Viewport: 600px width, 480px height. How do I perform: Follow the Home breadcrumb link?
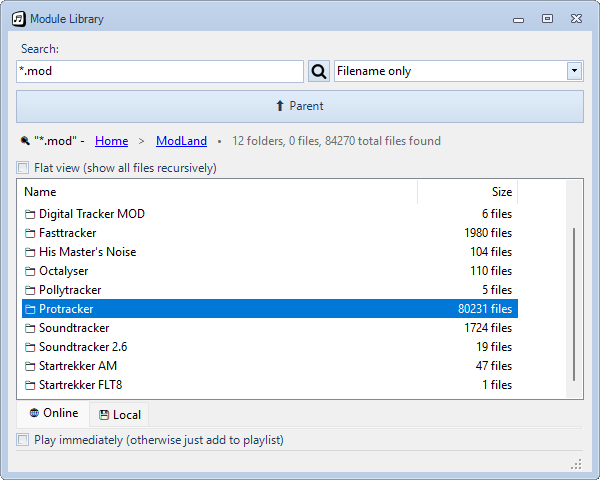[111, 141]
